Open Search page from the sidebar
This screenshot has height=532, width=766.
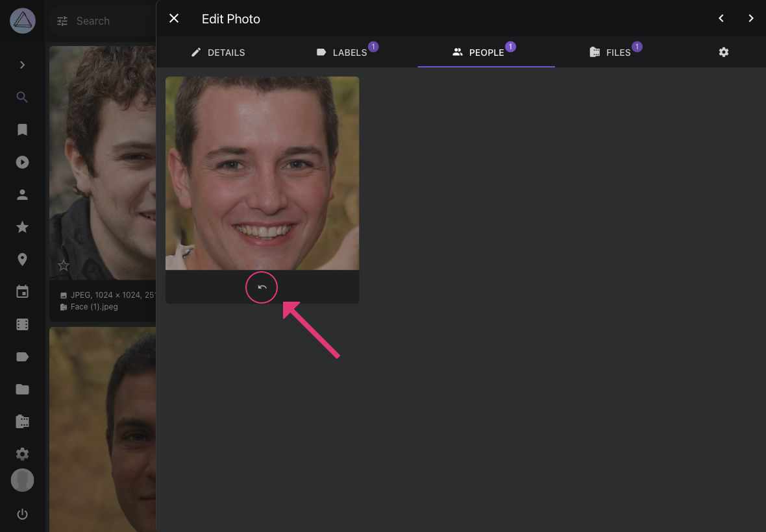point(22,97)
